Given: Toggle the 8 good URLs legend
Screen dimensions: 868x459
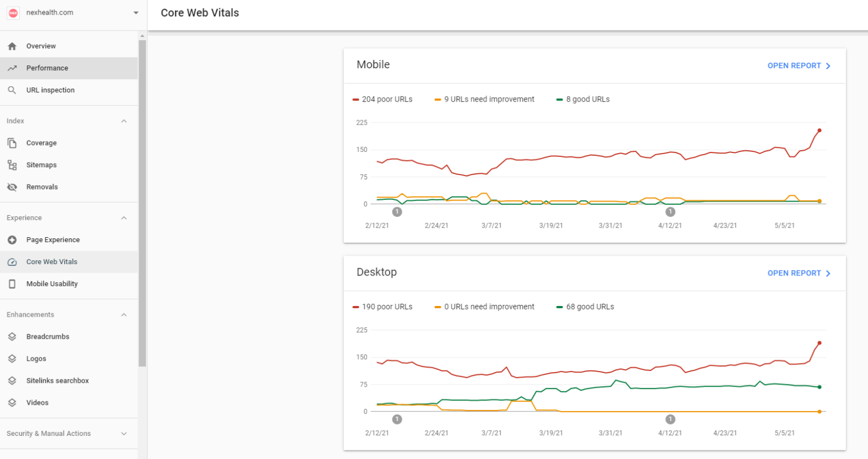Looking at the screenshot, I should 583,99.
